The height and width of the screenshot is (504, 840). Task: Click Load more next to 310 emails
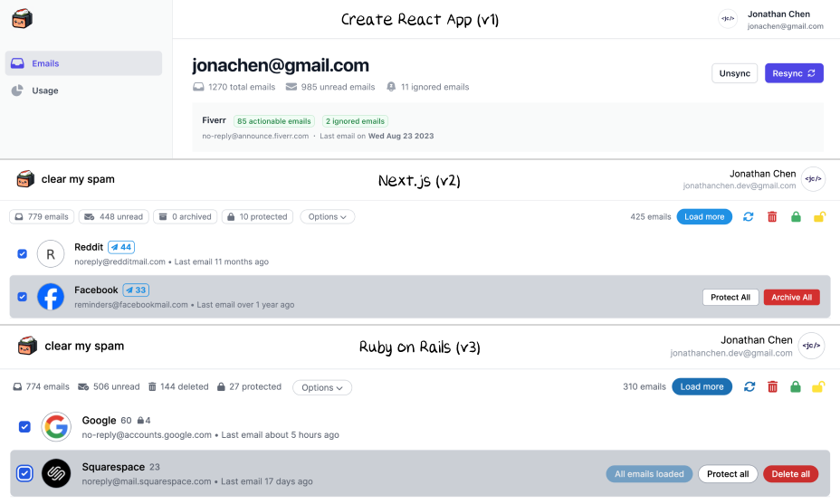(702, 386)
